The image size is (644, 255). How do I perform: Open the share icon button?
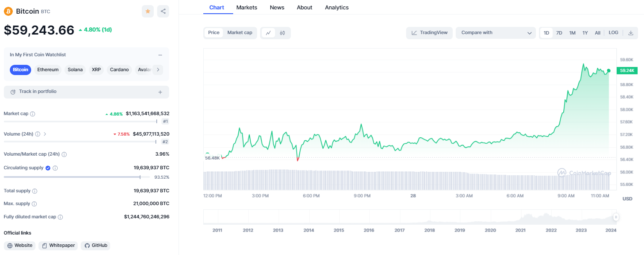coord(163,11)
